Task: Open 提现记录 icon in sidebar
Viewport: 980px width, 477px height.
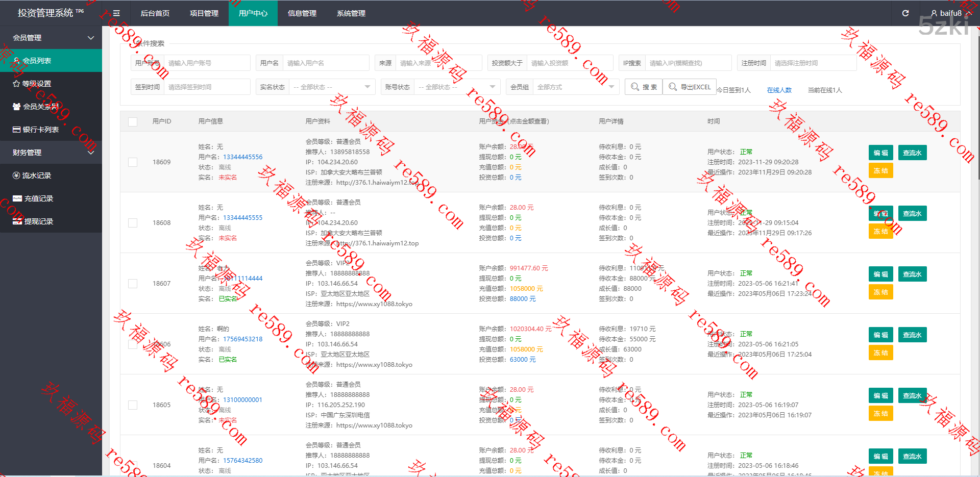Action: [17, 221]
